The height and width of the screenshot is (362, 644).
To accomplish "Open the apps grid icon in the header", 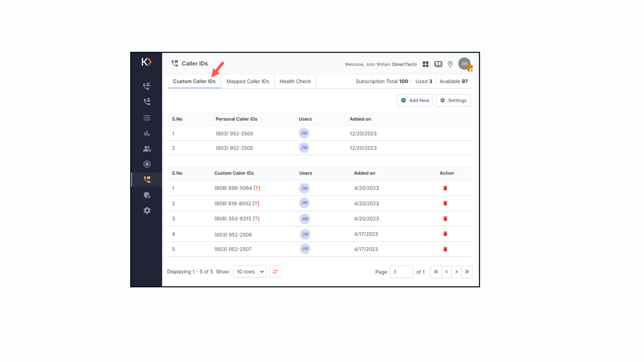I will (425, 64).
